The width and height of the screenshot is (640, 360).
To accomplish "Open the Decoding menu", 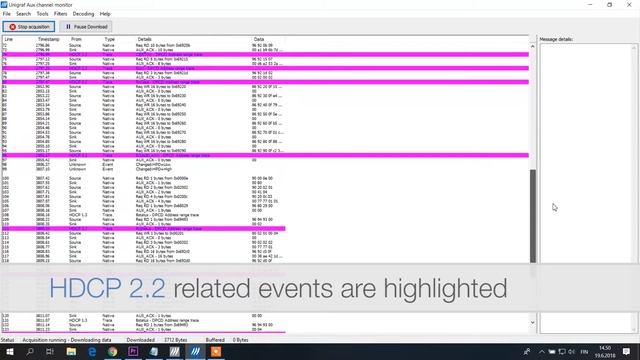I will click(83, 14).
